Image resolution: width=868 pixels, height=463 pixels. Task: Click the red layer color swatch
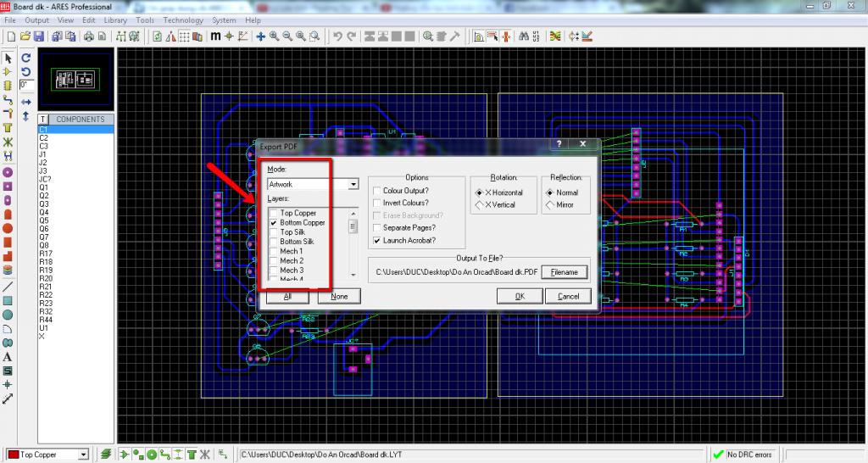[x=13, y=455]
